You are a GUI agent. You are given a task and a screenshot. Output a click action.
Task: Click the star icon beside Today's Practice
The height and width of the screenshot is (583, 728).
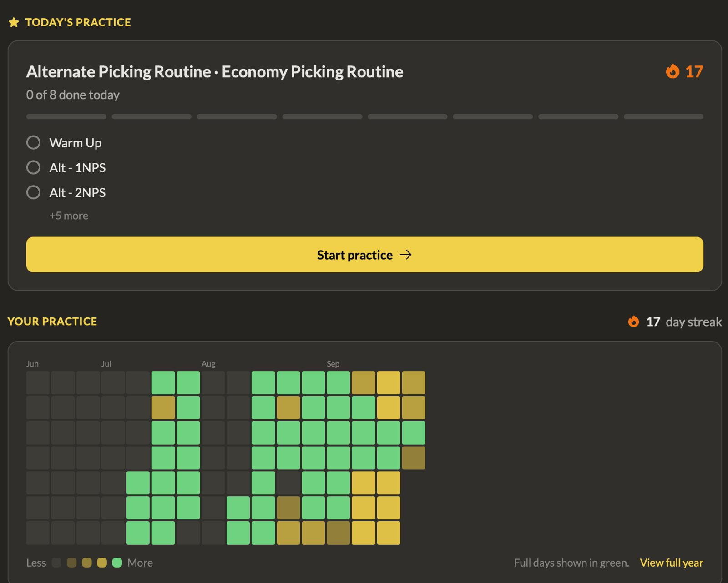tap(14, 22)
